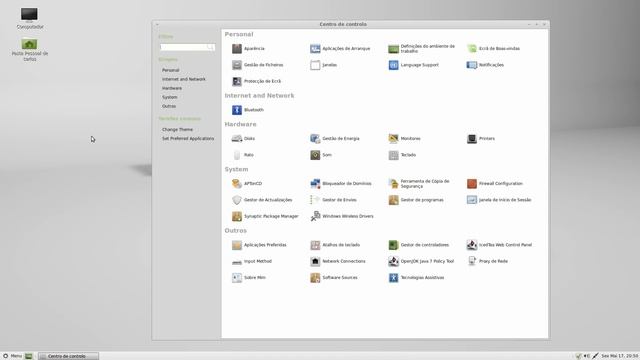Jump to the System group in sidebar

click(170, 97)
